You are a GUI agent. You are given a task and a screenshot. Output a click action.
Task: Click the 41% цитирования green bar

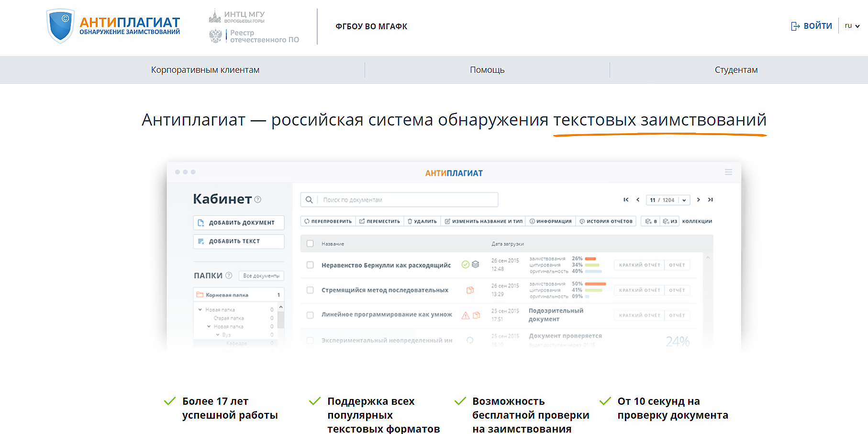click(x=594, y=290)
